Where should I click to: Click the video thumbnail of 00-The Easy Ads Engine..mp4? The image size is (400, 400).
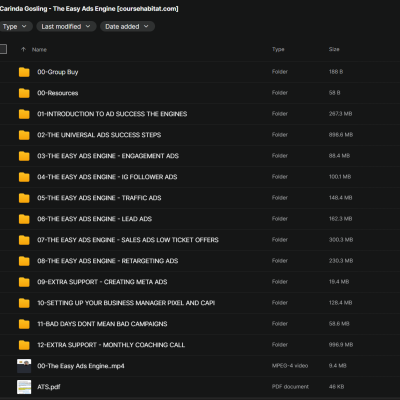[x=24, y=366]
